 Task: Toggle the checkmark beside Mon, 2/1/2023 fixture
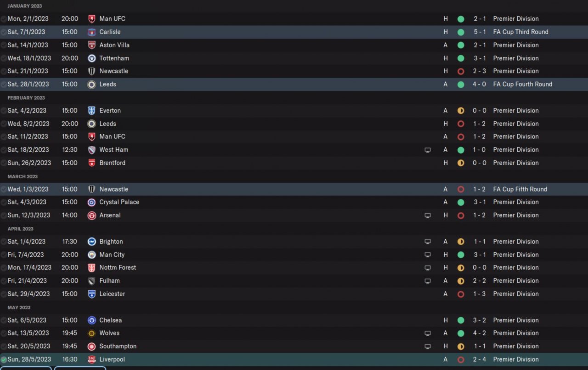(x=4, y=19)
